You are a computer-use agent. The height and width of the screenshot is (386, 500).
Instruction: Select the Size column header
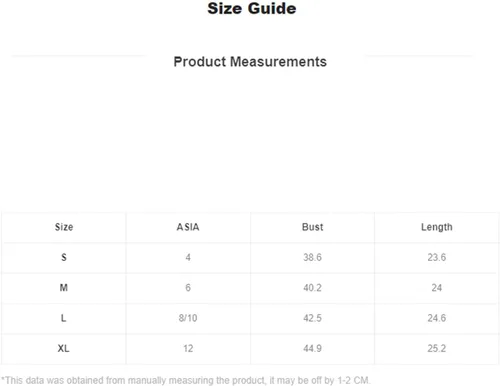pos(64,227)
